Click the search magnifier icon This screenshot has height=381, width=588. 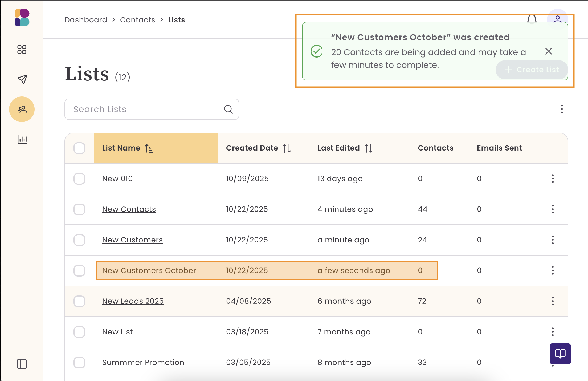pyautogui.click(x=228, y=109)
